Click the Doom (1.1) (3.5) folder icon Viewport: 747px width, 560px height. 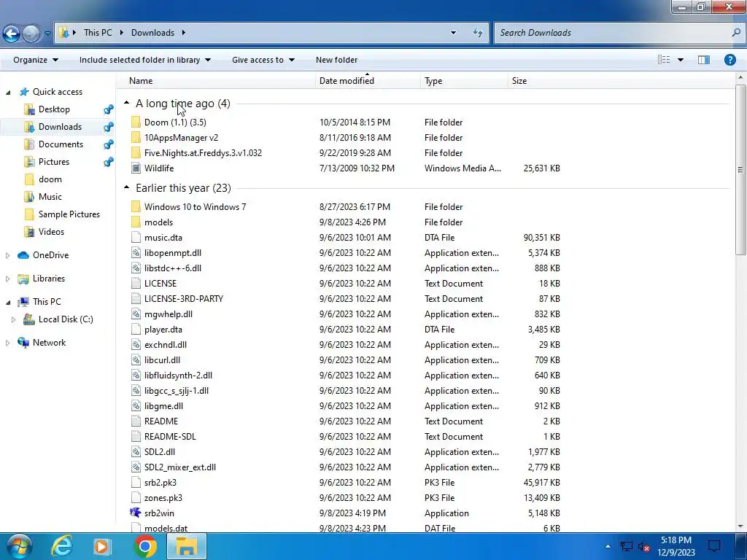tap(136, 122)
